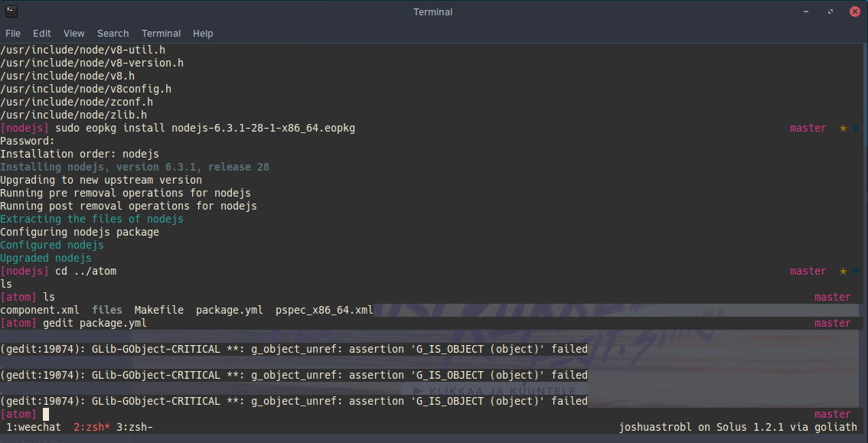Screen dimensions: 868x443
Task: Click 'joshuastrobl on Solus 1.2.1 via goliath' status
Action: click(x=738, y=427)
